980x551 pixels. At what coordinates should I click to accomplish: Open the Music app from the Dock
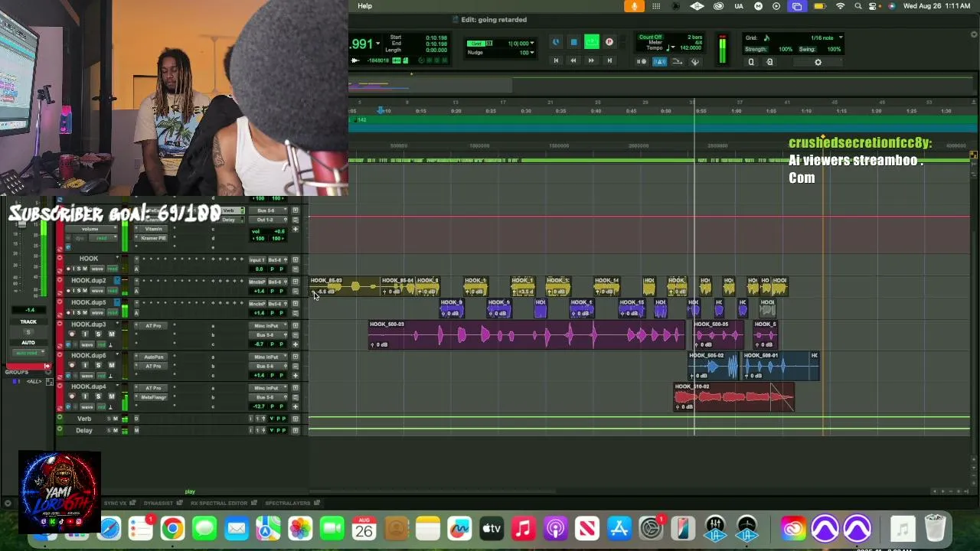[523, 528]
